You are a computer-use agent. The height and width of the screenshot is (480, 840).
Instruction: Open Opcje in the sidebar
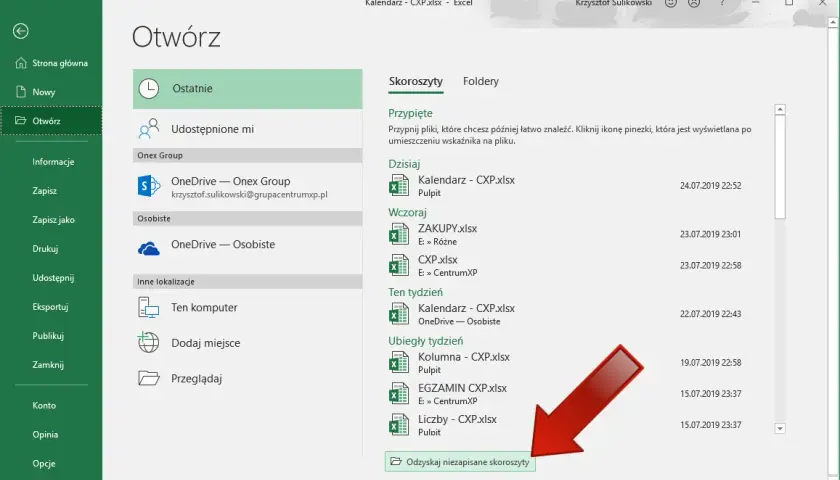[43, 463]
